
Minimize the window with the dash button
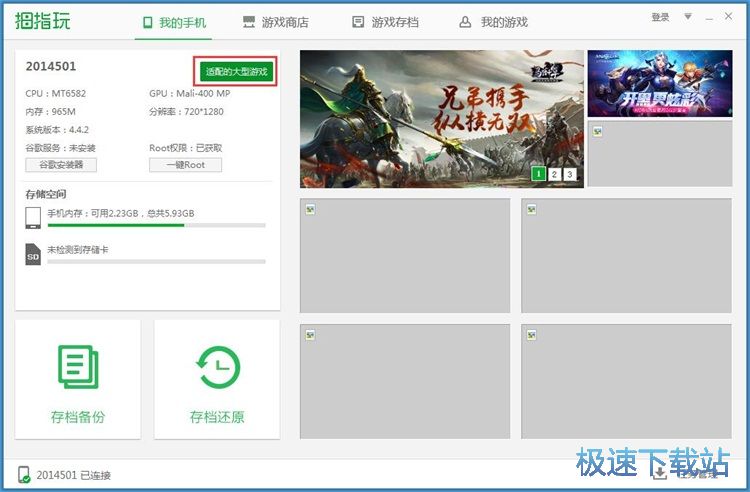711,17
